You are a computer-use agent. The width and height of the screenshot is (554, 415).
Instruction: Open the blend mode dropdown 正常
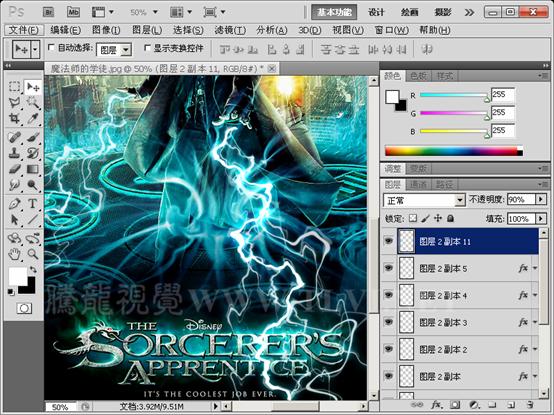click(424, 200)
